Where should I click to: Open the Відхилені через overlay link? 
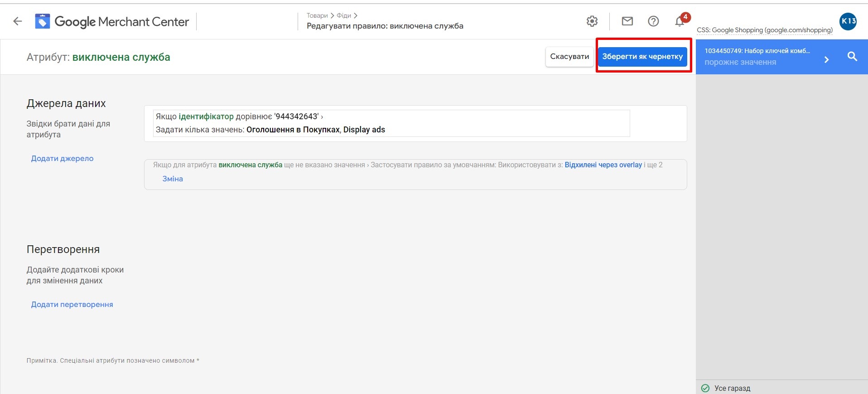click(x=603, y=165)
